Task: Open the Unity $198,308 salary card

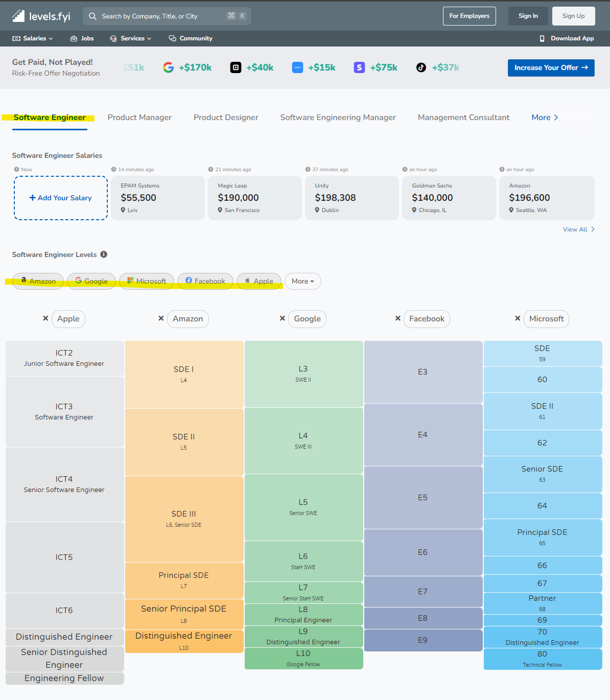Action: [352, 198]
